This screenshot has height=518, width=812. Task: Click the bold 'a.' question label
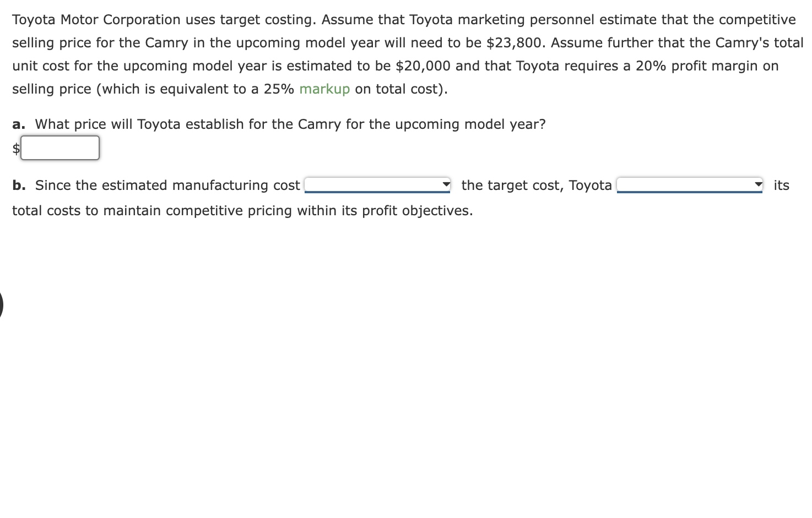point(19,124)
